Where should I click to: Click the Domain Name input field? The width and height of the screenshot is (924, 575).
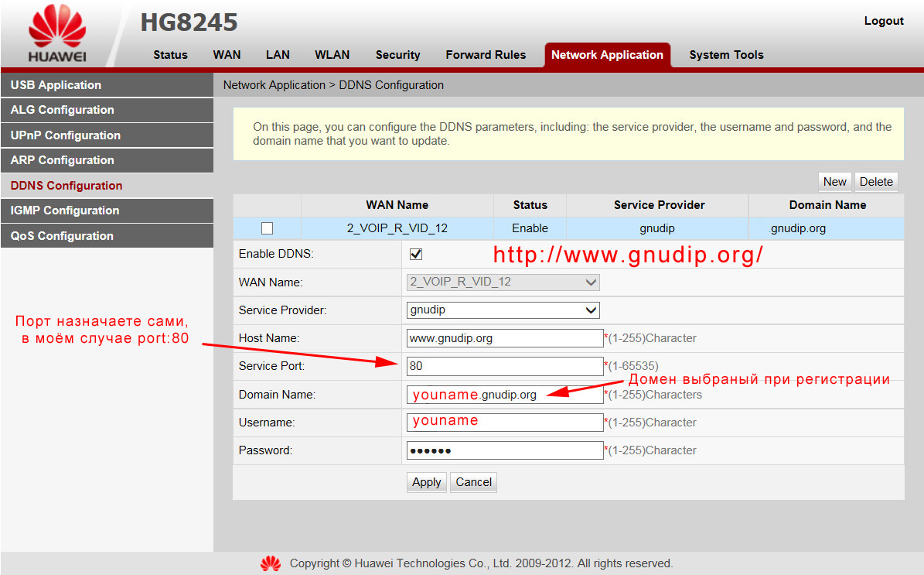(x=504, y=395)
